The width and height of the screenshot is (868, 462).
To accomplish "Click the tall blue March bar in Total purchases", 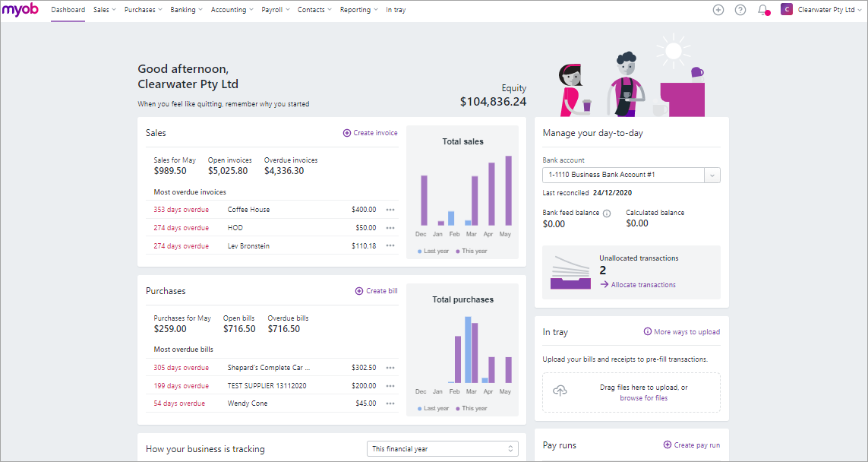I will pos(468,350).
